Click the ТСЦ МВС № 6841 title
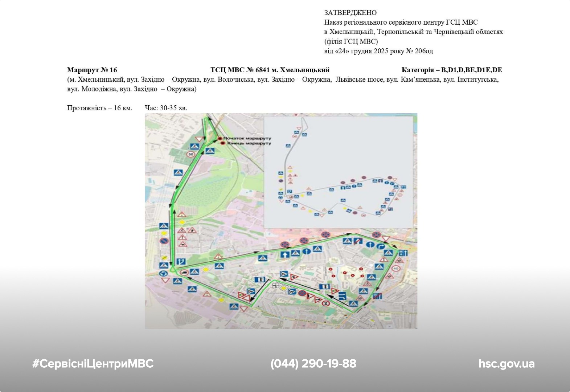Screen dimensions: 570x392 point(270,70)
